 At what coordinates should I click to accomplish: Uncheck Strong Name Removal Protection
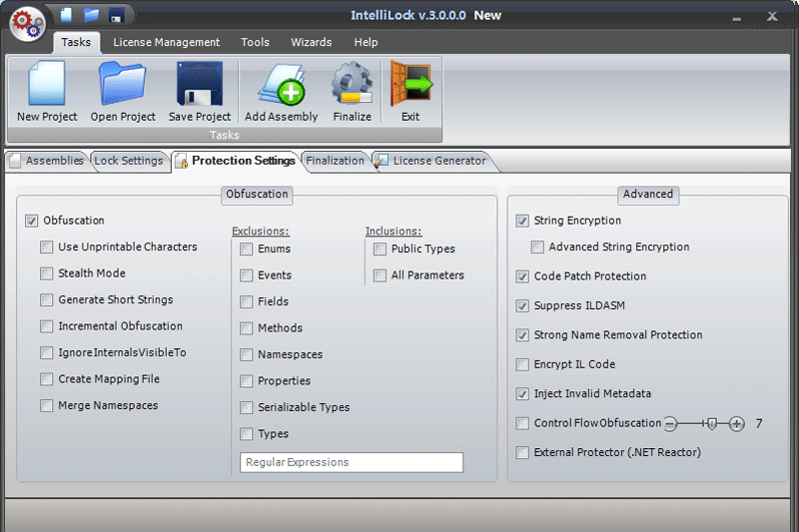click(522, 335)
